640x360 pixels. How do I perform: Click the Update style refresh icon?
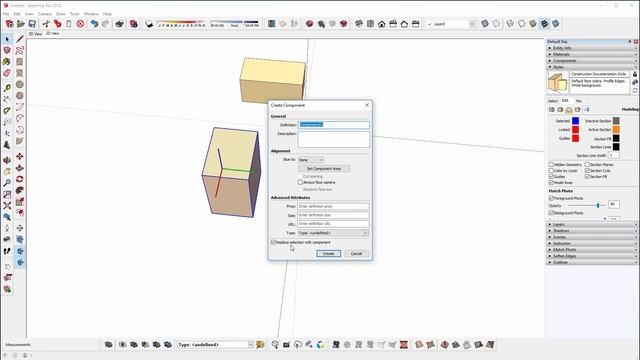click(635, 90)
